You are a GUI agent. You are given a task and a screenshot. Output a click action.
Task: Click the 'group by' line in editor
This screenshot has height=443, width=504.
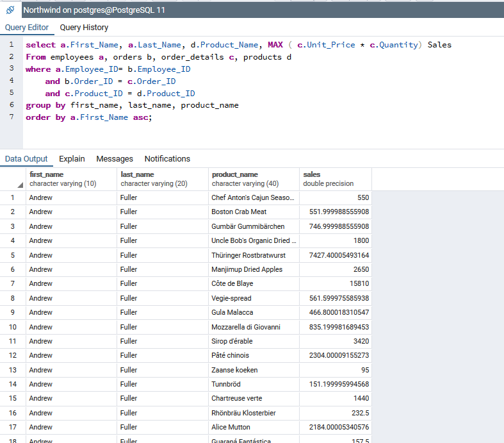(132, 105)
